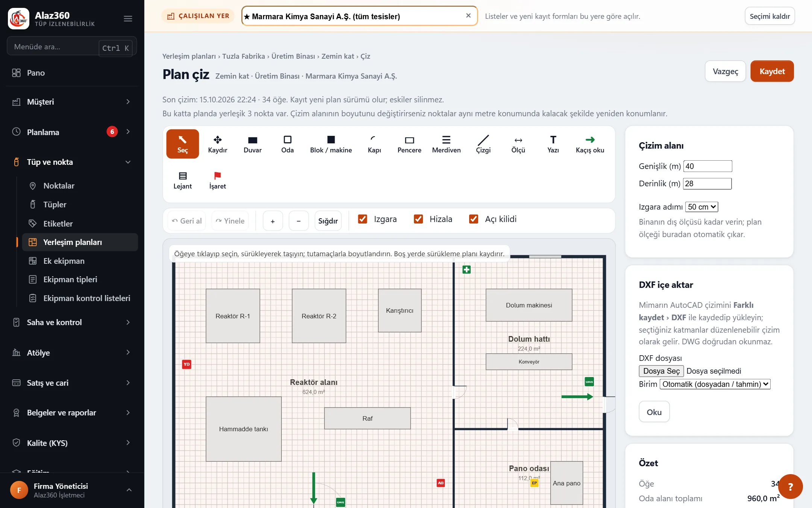Image resolution: width=812 pixels, height=508 pixels.
Task: Select the Blok / makine tool
Action: (331, 144)
